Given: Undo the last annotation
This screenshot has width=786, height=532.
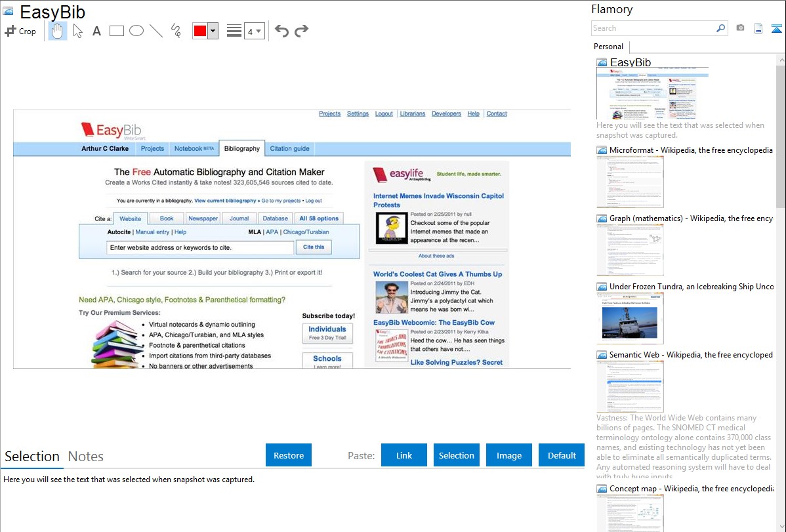Looking at the screenshot, I should pyautogui.click(x=281, y=31).
